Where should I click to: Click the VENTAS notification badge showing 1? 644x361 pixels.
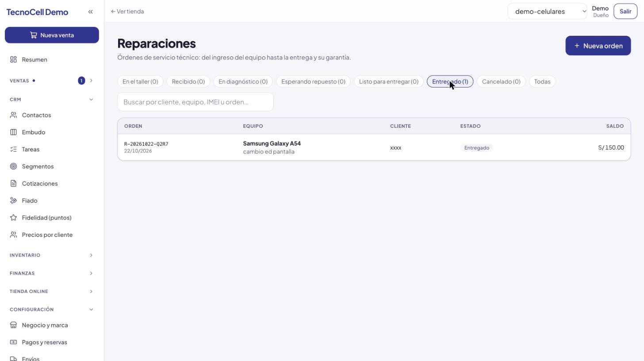coord(81,80)
